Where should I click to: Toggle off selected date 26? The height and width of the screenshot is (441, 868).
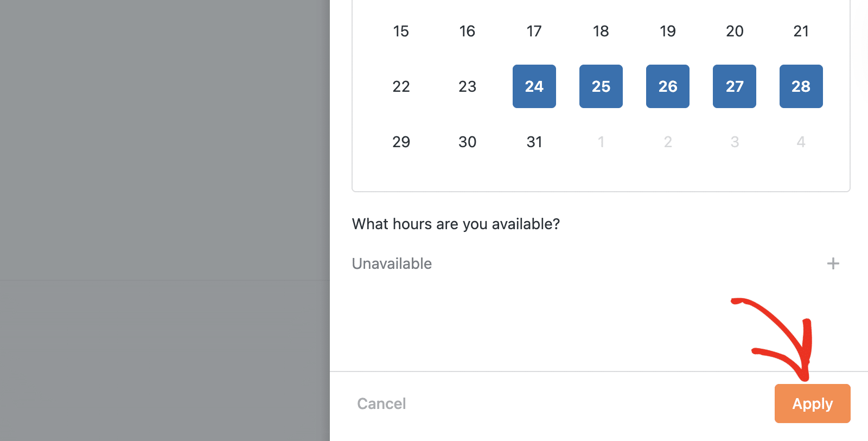668,86
